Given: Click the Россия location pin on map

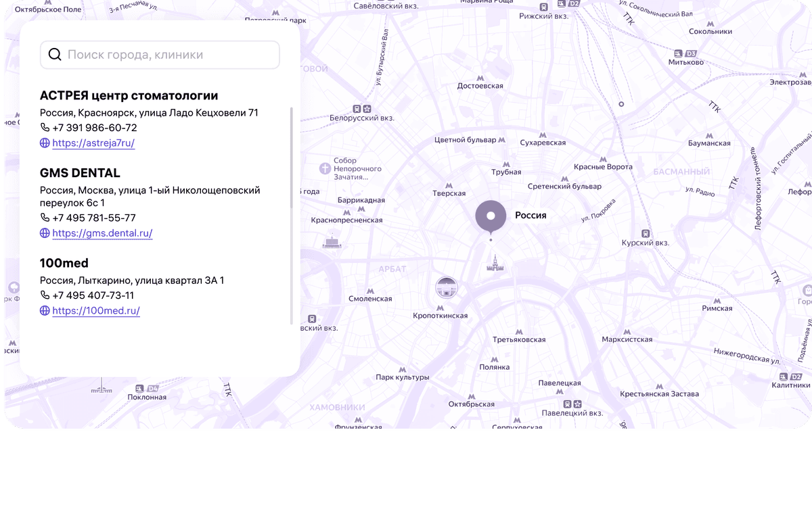Looking at the screenshot, I should pos(491,217).
